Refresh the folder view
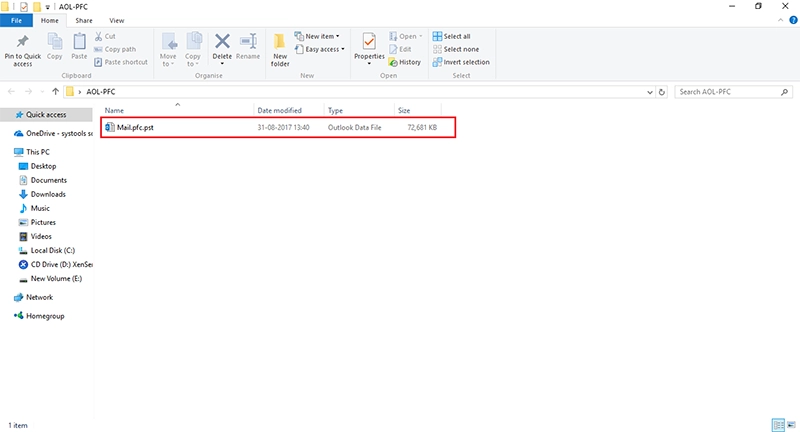 click(x=662, y=92)
